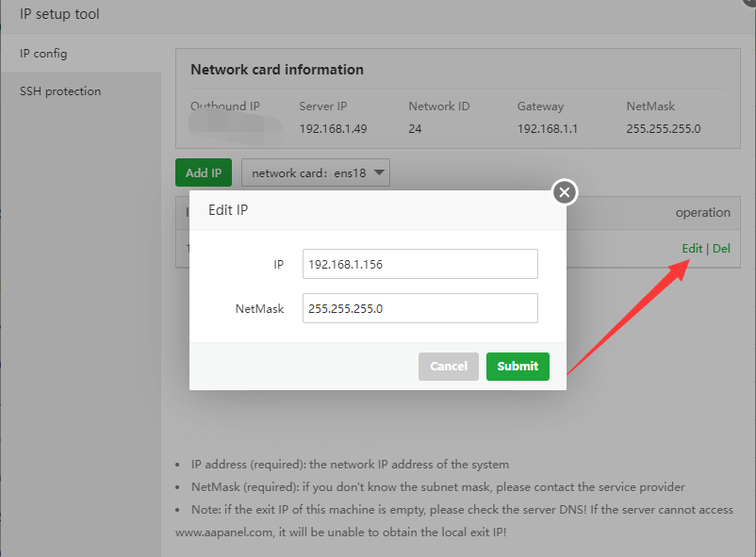Select the Server IP value 192.168.1.49
This screenshot has height=557, width=756.
point(333,129)
